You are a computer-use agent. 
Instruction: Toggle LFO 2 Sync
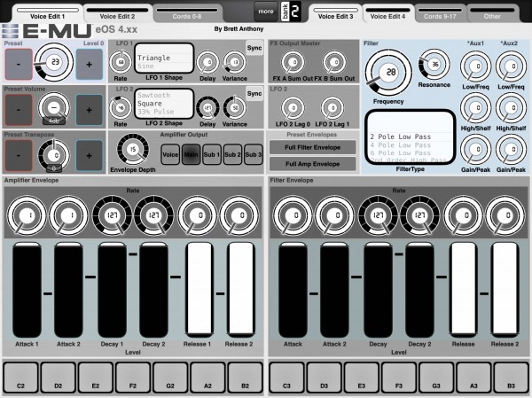click(x=254, y=93)
